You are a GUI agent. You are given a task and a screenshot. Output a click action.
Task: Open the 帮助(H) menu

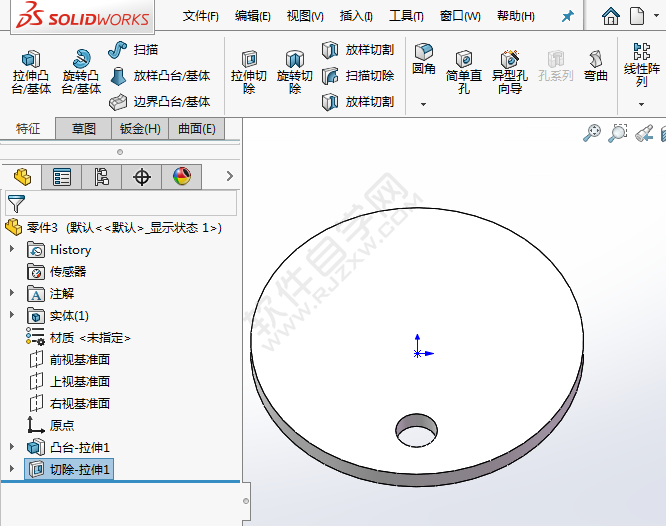516,16
